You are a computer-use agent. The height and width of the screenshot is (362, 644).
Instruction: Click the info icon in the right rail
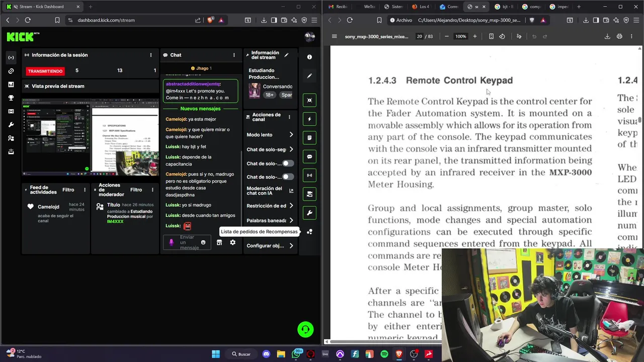click(x=309, y=57)
